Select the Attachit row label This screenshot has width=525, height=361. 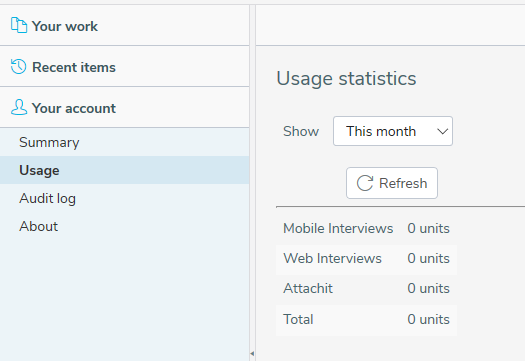click(308, 288)
